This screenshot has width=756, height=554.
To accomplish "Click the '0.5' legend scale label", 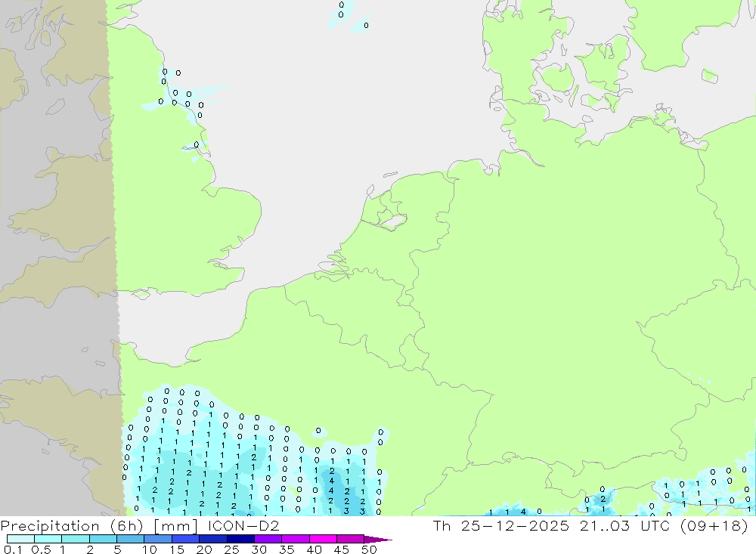I will pyautogui.click(x=41, y=549).
